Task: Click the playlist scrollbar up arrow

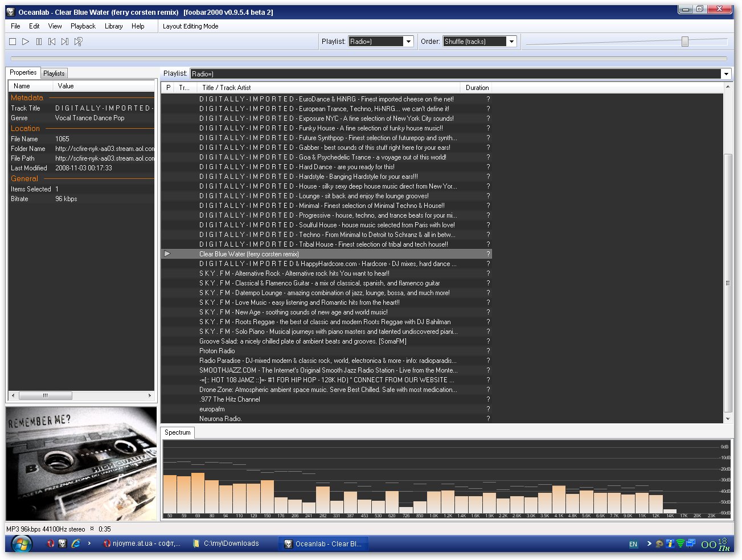Action: pyautogui.click(x=728, y=87)
